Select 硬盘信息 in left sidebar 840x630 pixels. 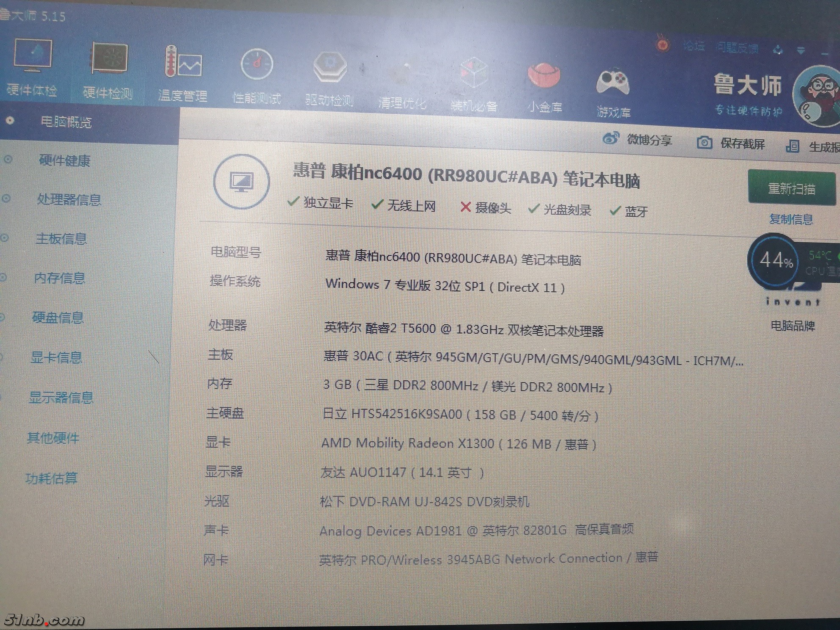[58, 318]
